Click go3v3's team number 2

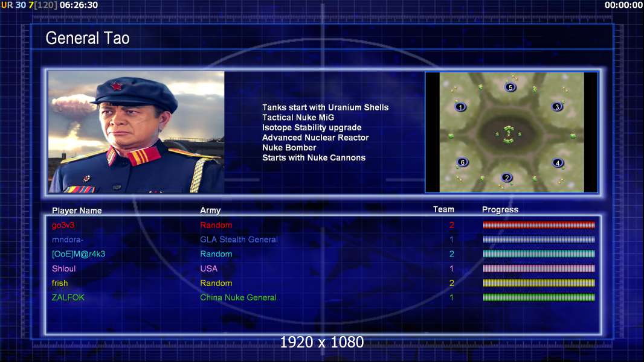pos(451,225)
